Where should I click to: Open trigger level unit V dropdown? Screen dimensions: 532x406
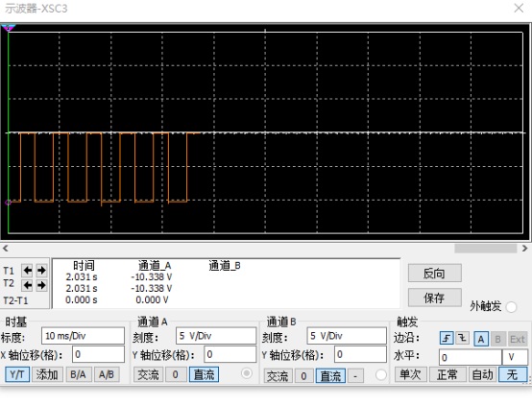(515, 357)
